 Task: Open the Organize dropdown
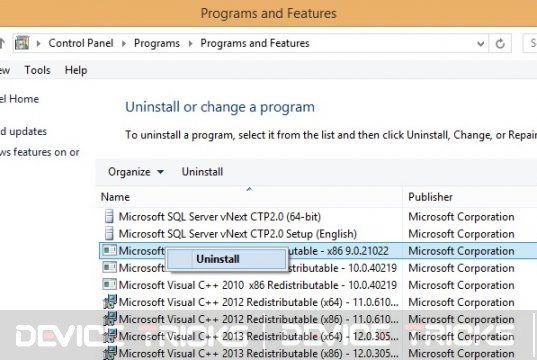[136, 172]
